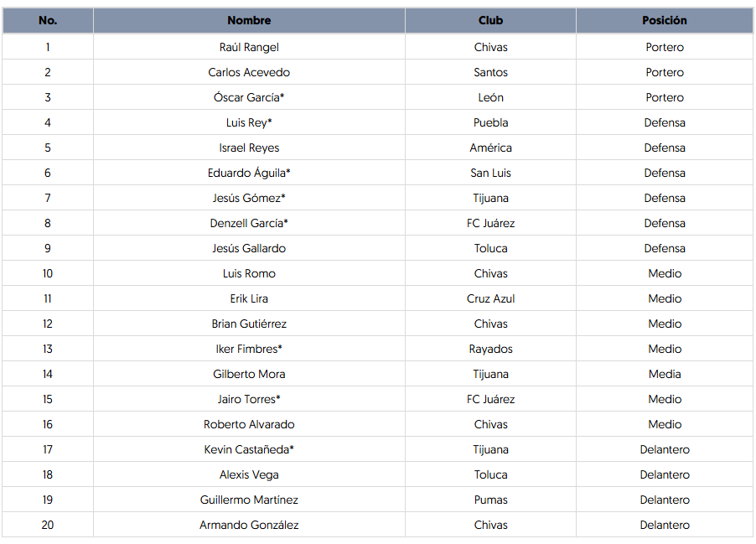This screenshot has width=756, height=544.
Task: Select the Puebla club cell
Action: (x=490, y=122)
